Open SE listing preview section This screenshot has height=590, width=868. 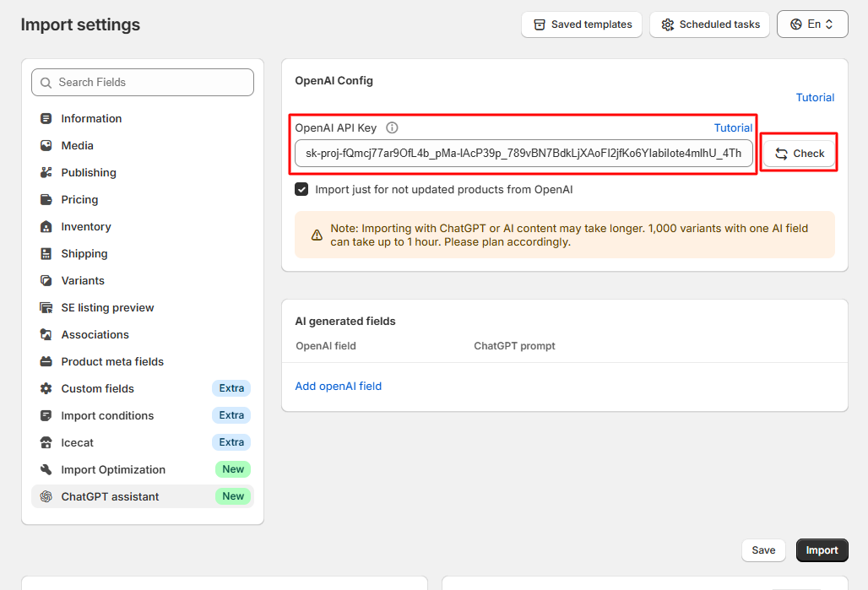pos(143,308)
